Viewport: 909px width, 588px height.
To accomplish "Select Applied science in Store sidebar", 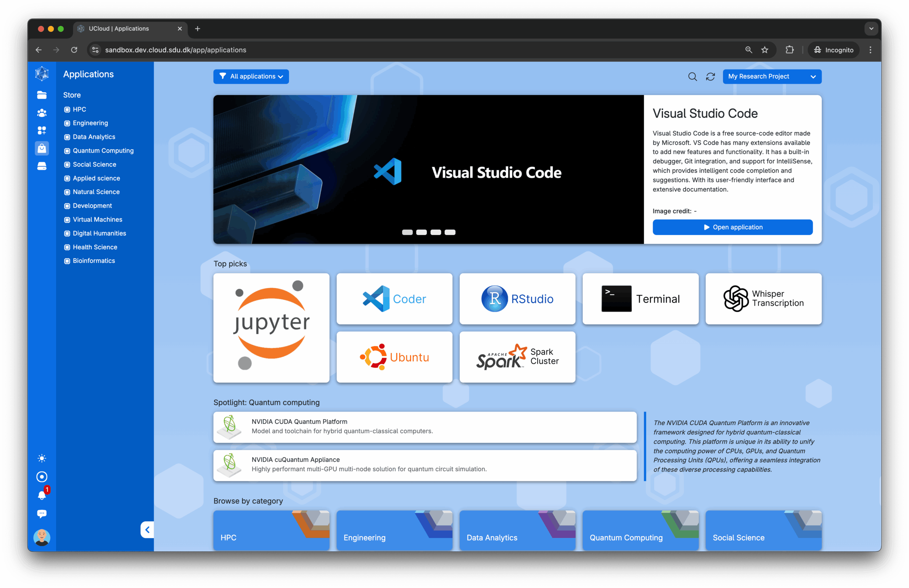I will click(x=92, y=178).
